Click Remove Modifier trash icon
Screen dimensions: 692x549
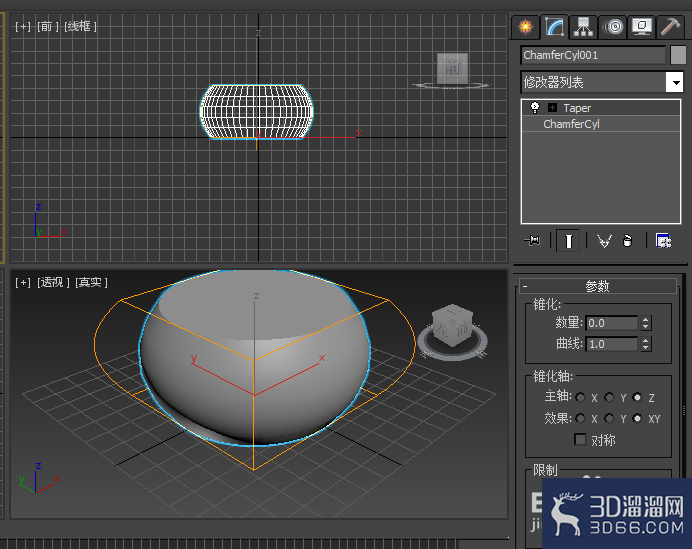627,241
